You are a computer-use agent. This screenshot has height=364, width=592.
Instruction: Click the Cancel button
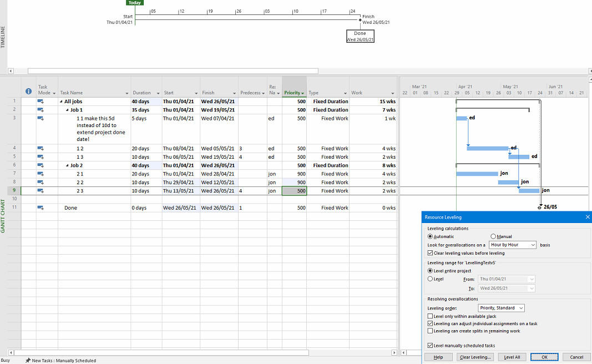pos(576,357)
